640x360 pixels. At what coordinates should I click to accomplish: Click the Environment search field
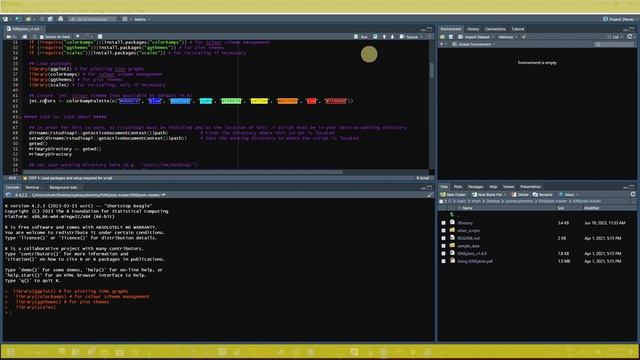pos(614,44)
